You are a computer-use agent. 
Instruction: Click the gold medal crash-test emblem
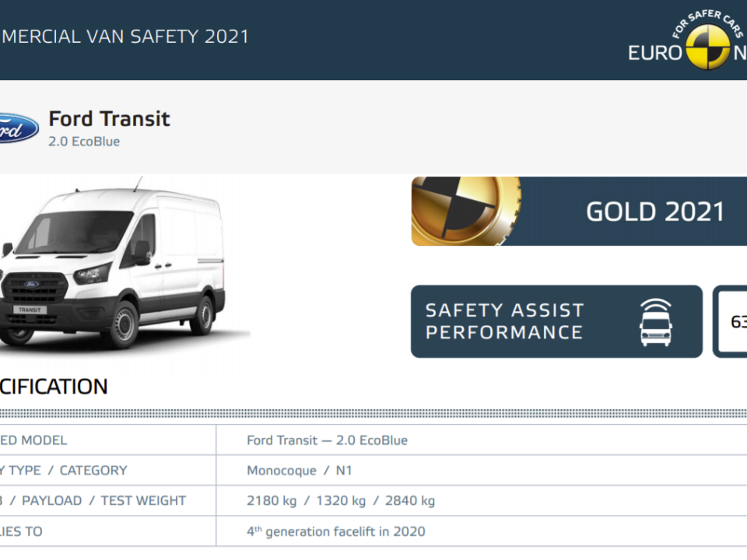466,211
